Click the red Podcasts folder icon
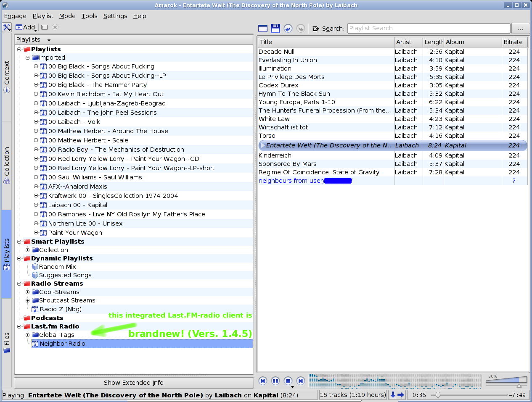Viewport: 532px width, 402px height. [x=27, y=318]
